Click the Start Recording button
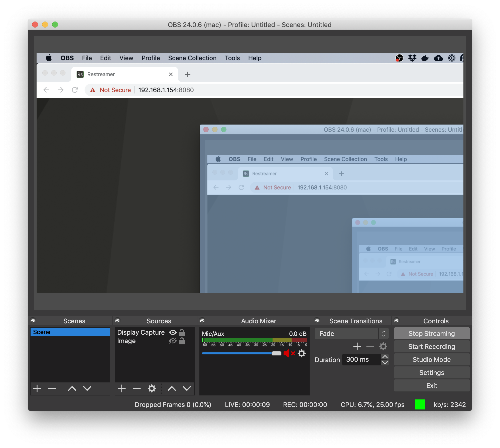500x448 pixels. coord(431,346)
